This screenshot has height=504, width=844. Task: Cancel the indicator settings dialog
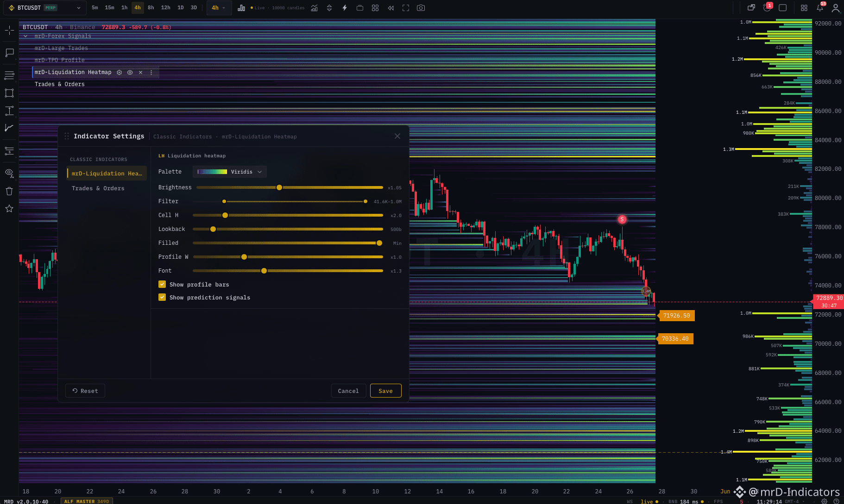tap(348, 391)
